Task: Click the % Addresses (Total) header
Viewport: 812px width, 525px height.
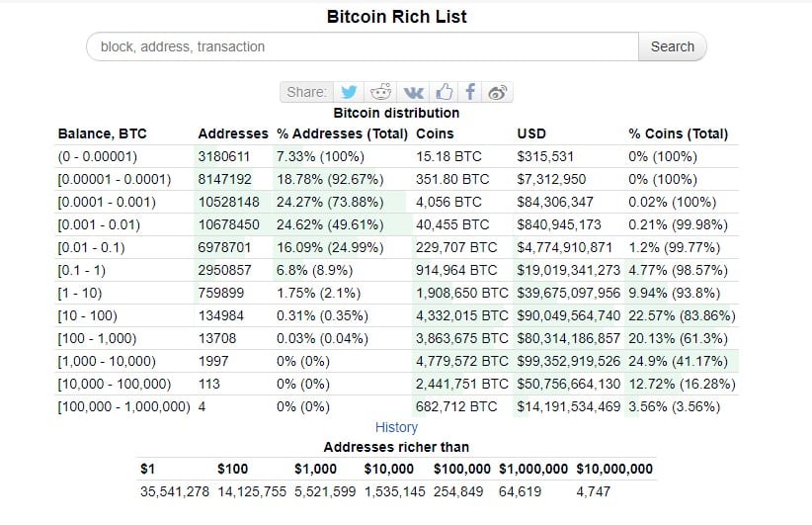Action: [343, 133]
